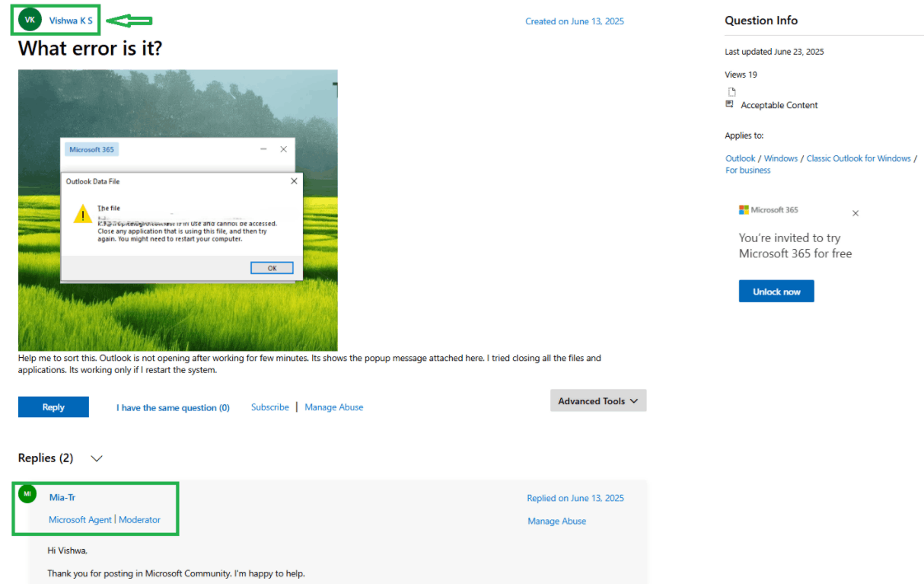
Task: Click the Microsoft 365 logo icon
Action: (x=744, y=210)
